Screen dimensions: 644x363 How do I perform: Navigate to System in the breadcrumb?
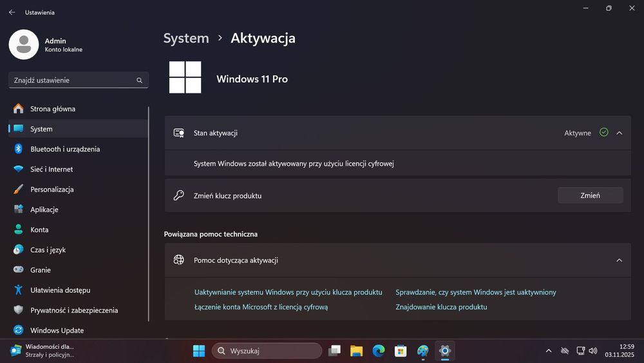coord(186,38)
